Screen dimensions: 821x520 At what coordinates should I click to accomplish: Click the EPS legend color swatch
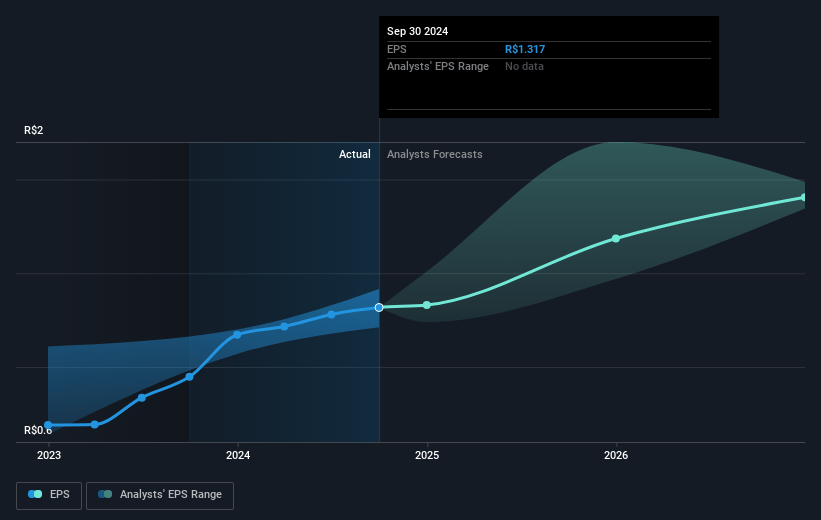click(x=35, y=494)
